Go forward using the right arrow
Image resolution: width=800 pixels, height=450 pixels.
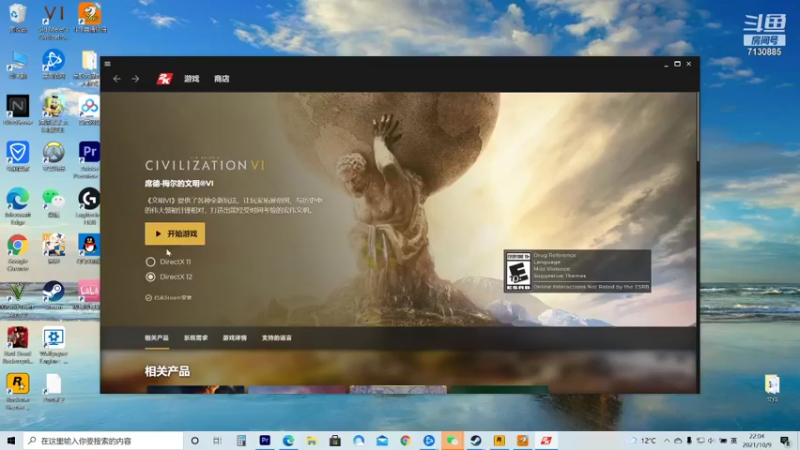tap(135, 79)
